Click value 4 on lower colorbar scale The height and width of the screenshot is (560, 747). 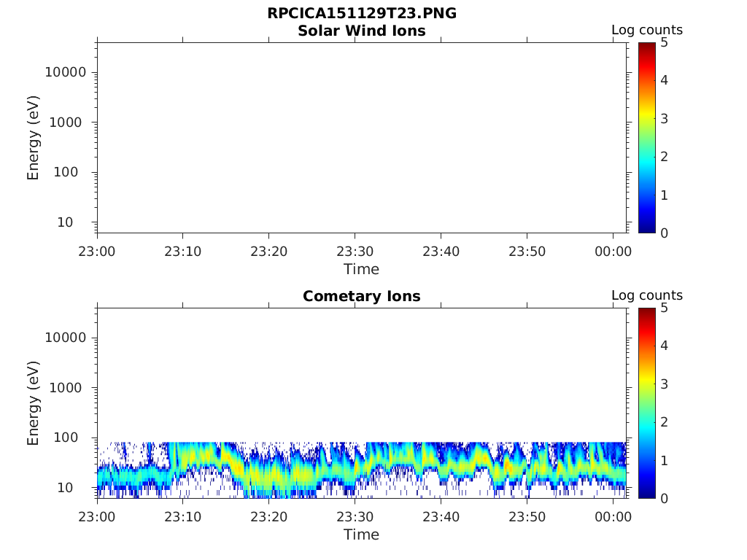[664, 346]
